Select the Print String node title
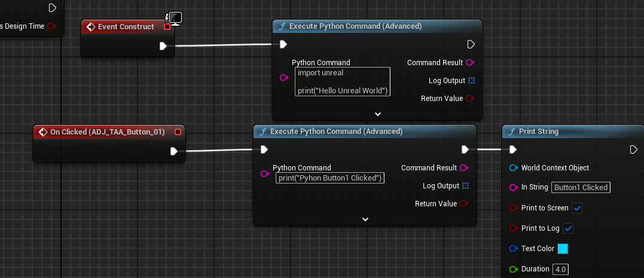 (x=538, y=132)
